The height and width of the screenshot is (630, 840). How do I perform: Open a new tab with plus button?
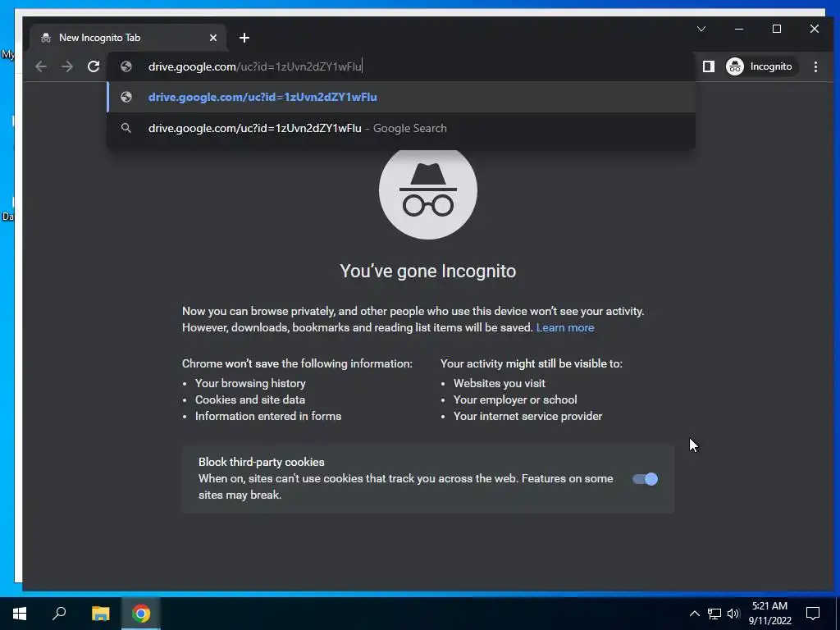click(244, 38)
